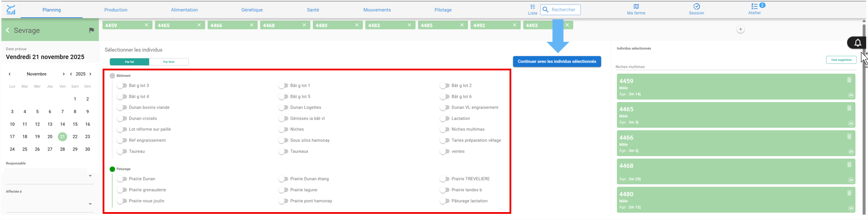Delete card 4465 via trash icon

pos(849,108)
